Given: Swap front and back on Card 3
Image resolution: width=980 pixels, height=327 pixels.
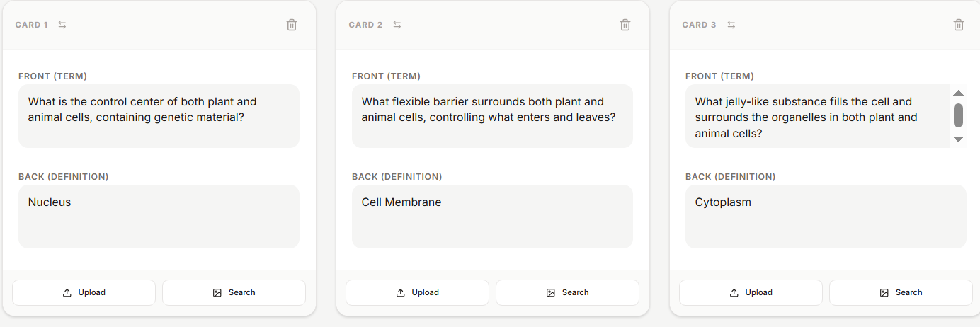Looking at the screenshot, I should tap(731, 25).
